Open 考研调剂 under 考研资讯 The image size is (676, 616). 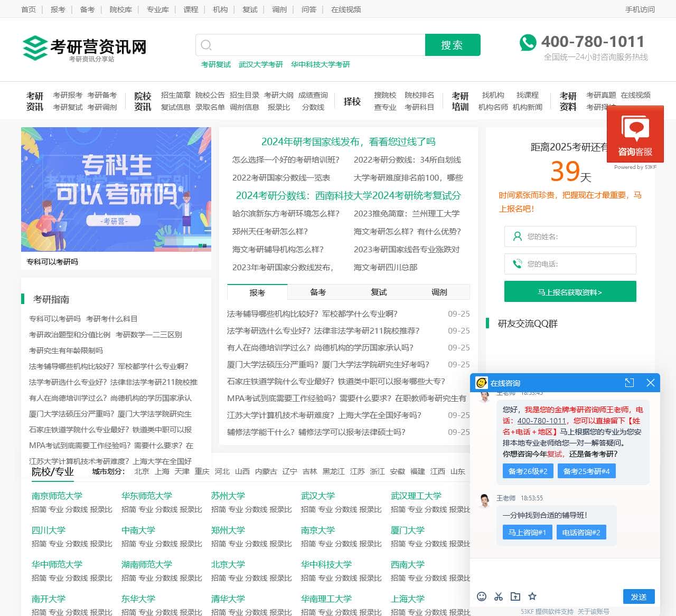pyautogui.click(x=102, y=107)
